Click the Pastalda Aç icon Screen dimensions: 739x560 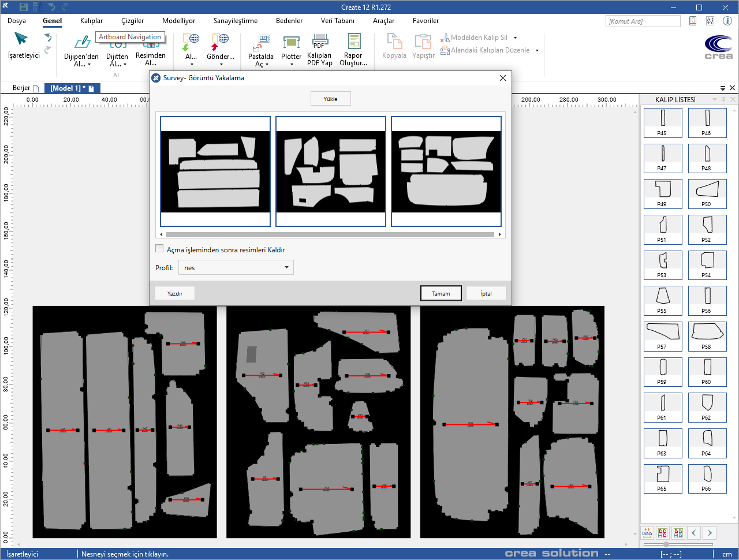coord(261,43)
